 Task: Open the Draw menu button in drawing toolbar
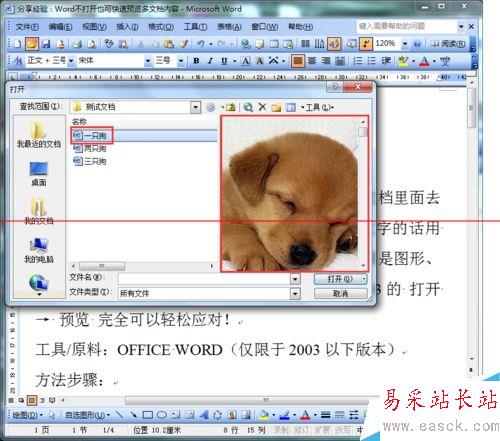tap(27, 415)
